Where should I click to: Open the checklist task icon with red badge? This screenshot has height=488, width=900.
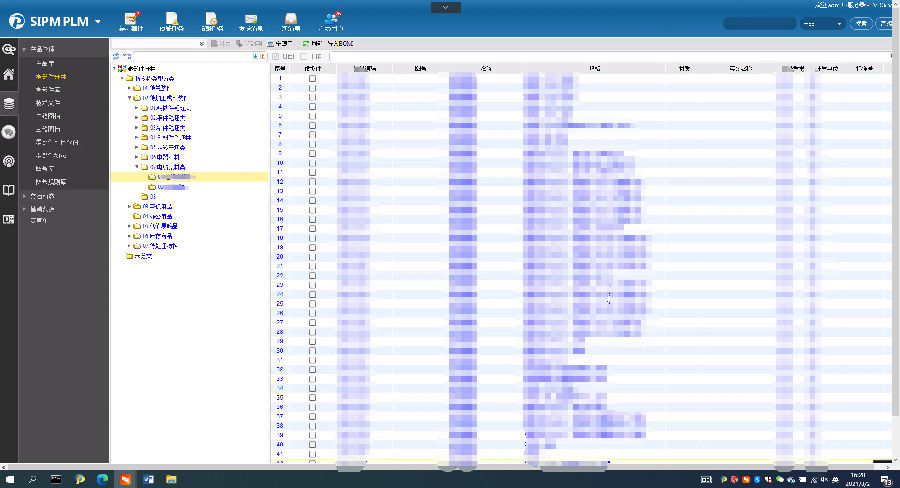pyautogui.click(x=131, y=18)
